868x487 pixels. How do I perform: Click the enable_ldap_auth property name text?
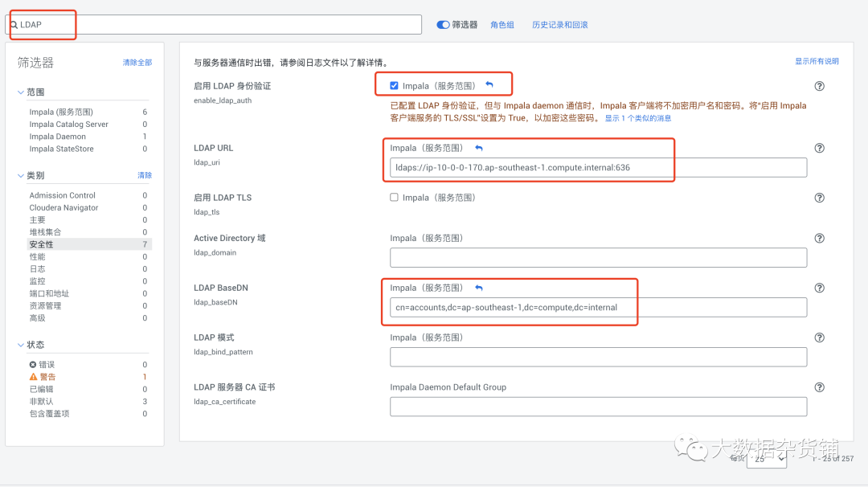pyautogui.click(x=223, y=100)
